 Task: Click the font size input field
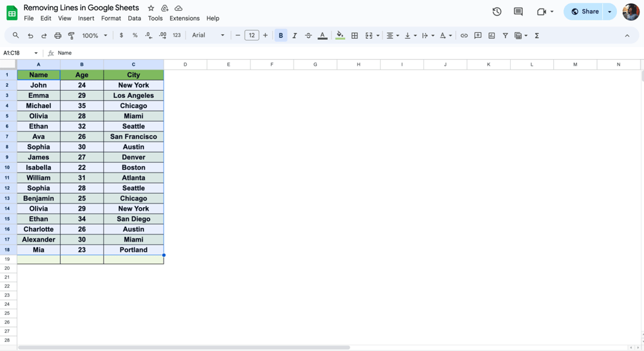coord(252,35)
